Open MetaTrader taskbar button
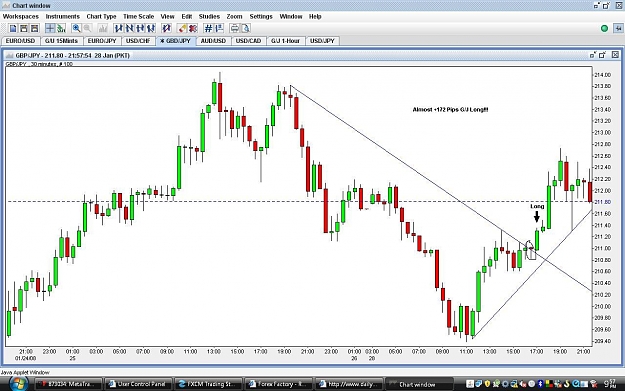Viewport: 625px width, 391px height. 69,384
